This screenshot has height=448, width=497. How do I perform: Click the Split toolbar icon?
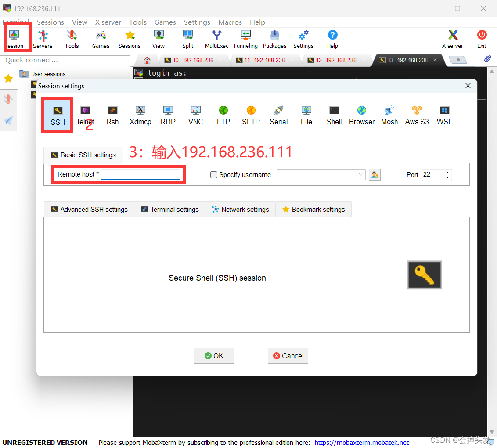[x=187, y=40]
